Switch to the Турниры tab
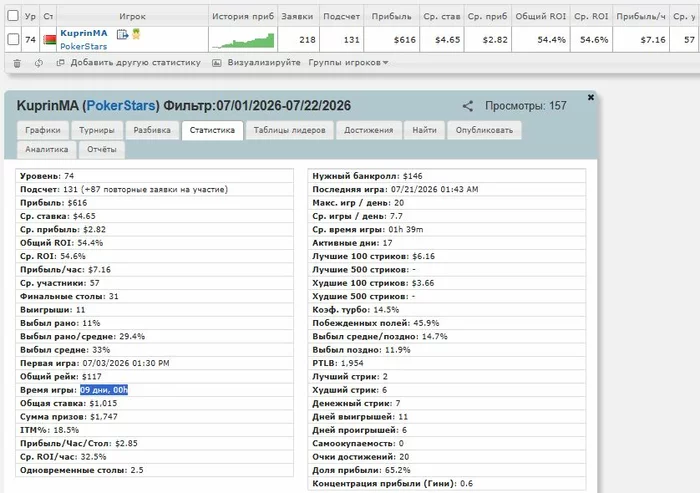700x493 pixels. tap(97, 130)
